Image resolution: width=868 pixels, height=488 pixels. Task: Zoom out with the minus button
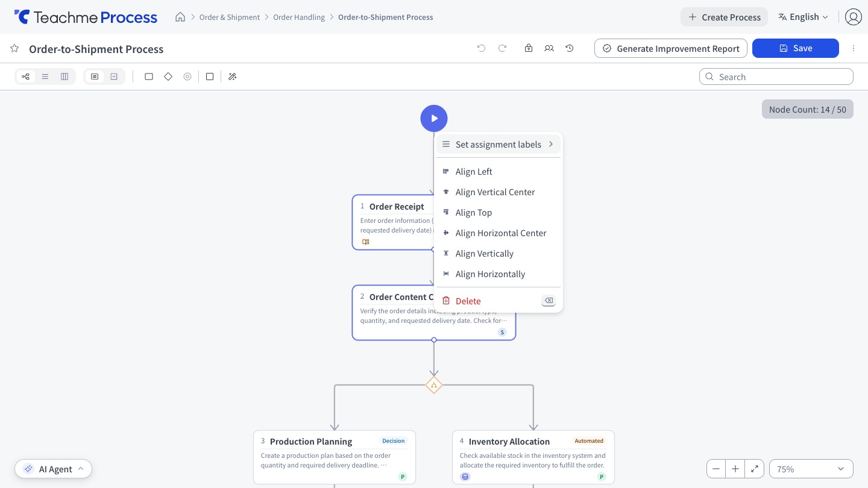click(716, 469)
